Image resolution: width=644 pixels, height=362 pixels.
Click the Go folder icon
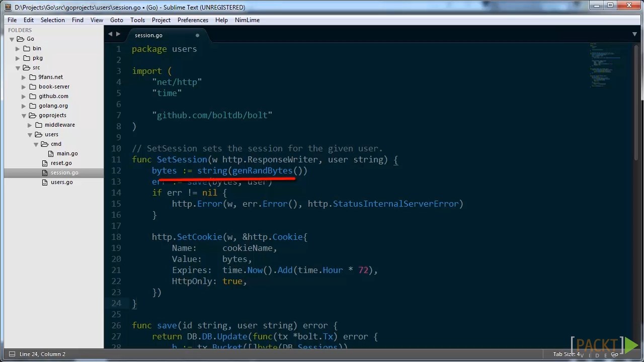point(21,39)
